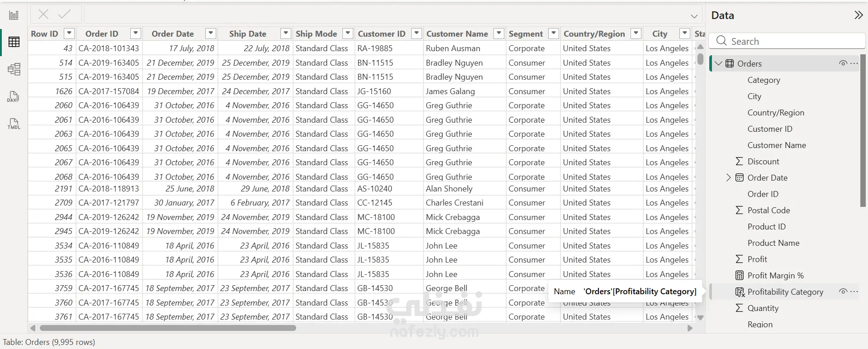The width and height of the screenshot is (868, 349).
Task: Select the Product Name field
Action: (773, 243)
